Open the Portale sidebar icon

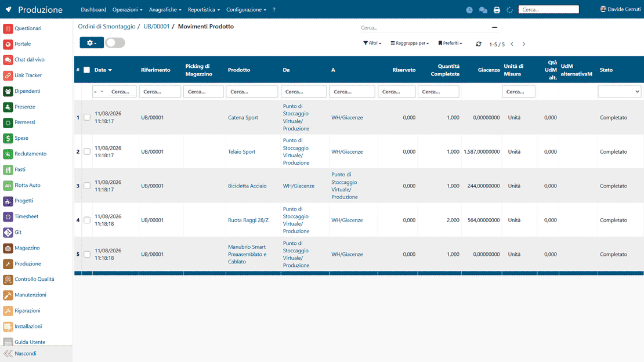[8, 44]
